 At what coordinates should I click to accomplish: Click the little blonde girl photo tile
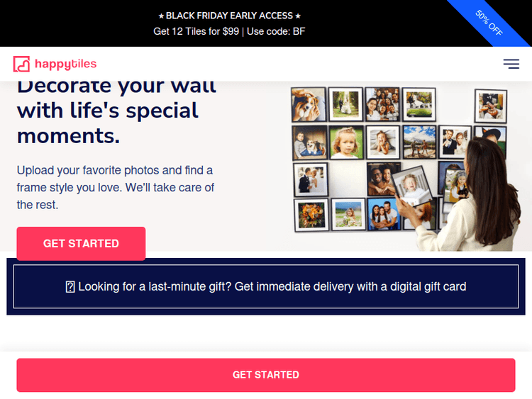346,142
